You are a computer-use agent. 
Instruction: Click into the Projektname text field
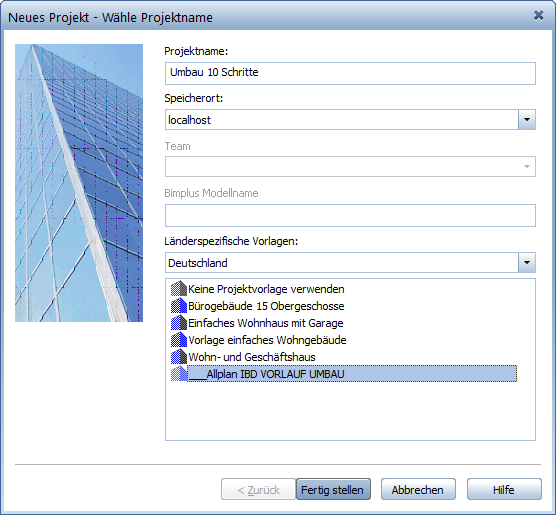pyautogui.click(x=350, y=73)
